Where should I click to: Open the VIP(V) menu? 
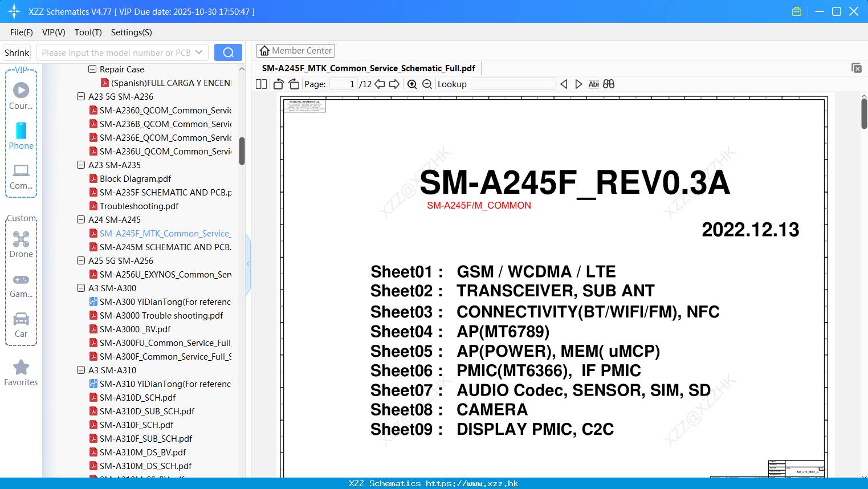click(54, 32)
